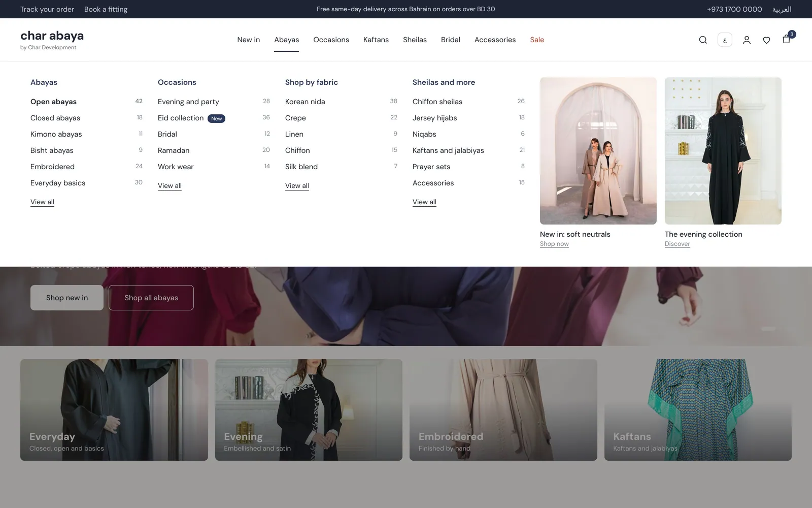812x508 pixels.
Task: Open the evening collection promo image
Action: [x=723, y=151]
